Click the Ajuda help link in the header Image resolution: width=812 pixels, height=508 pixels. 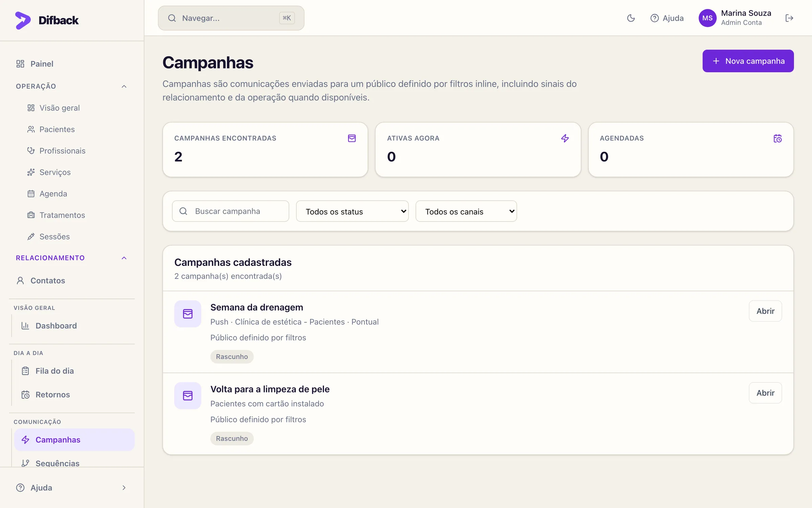(667, 18)
